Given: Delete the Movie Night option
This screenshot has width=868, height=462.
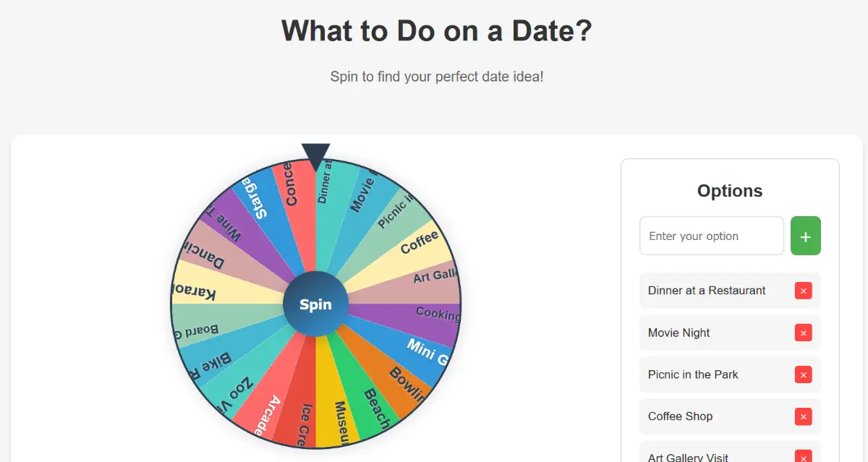Looking at the screenshot, I should point(803,333).
